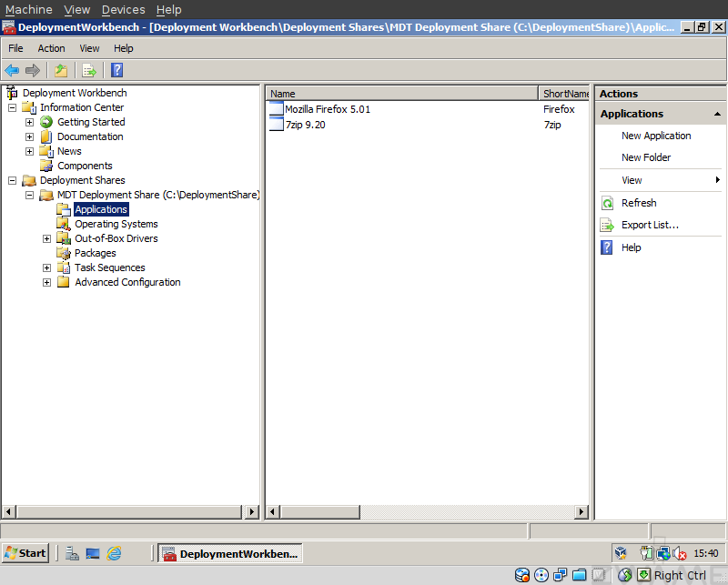The height and width of the screenshot is (585, 728).
Task: Open the workbench View menu
Action: pos(89,48)
